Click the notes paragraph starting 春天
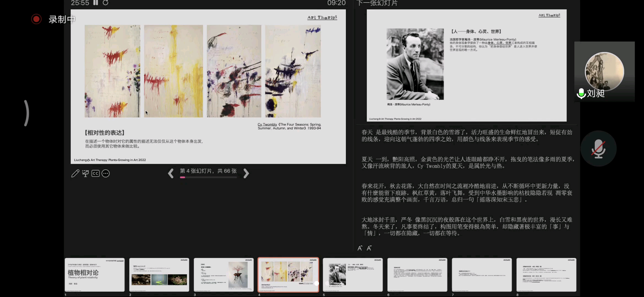The width and height of the screenshot is (644, 297). pos(467,136)
